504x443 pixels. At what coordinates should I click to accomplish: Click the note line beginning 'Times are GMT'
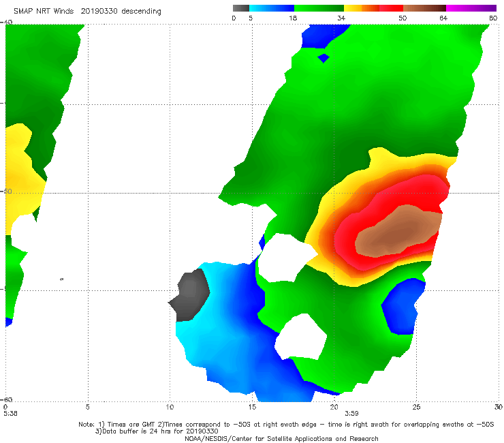coord(286,425)
